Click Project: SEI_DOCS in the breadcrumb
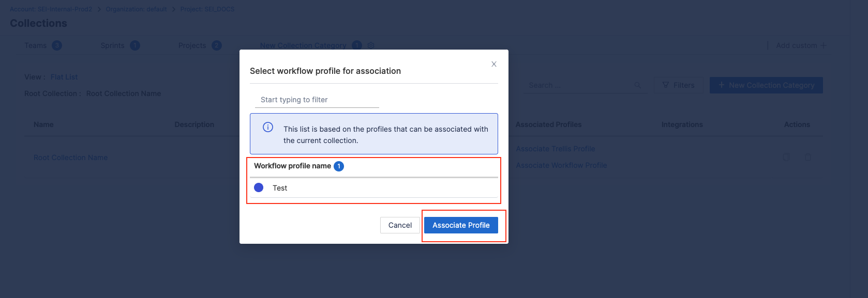This screenshot has height=298, width=868. (207, 9)
